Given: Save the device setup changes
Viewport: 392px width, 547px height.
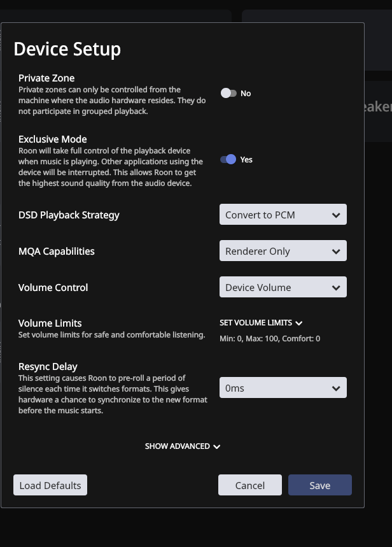Looking at the screenshot, I should tap(319, 485).
